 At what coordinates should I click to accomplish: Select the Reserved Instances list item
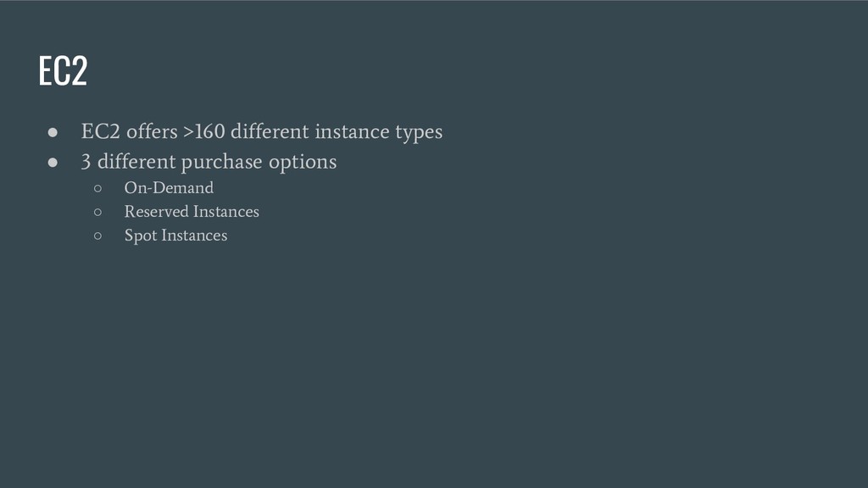click(x=192, y=211)
